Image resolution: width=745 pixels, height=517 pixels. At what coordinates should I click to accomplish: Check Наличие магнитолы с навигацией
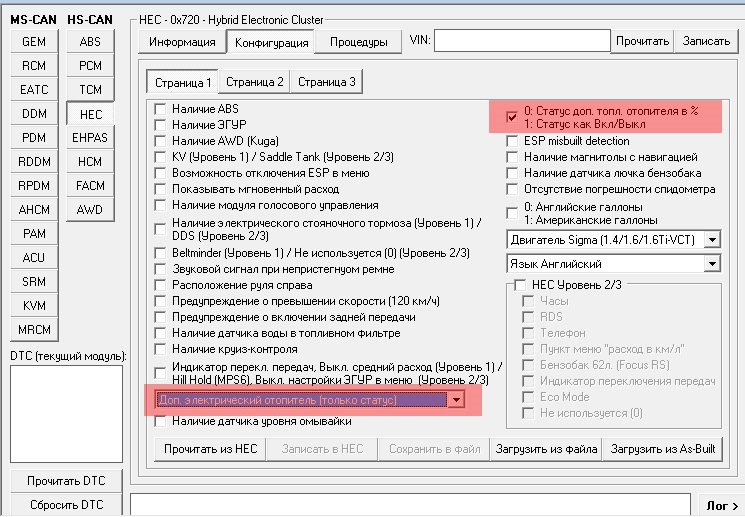[x=512, y=157]
